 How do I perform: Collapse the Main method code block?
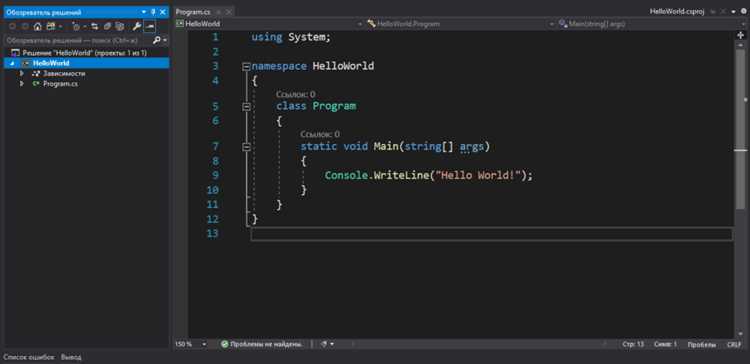[x=246, y=147]
